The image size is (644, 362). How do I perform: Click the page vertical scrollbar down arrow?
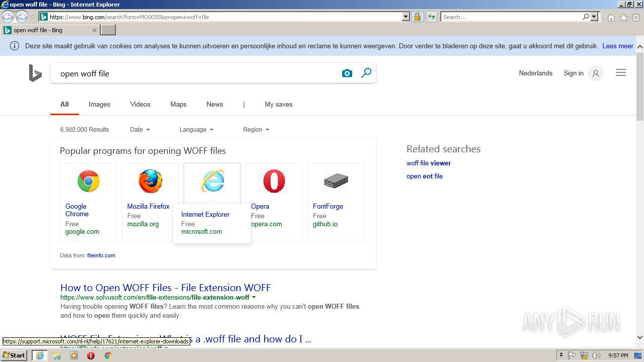[640, 338]
